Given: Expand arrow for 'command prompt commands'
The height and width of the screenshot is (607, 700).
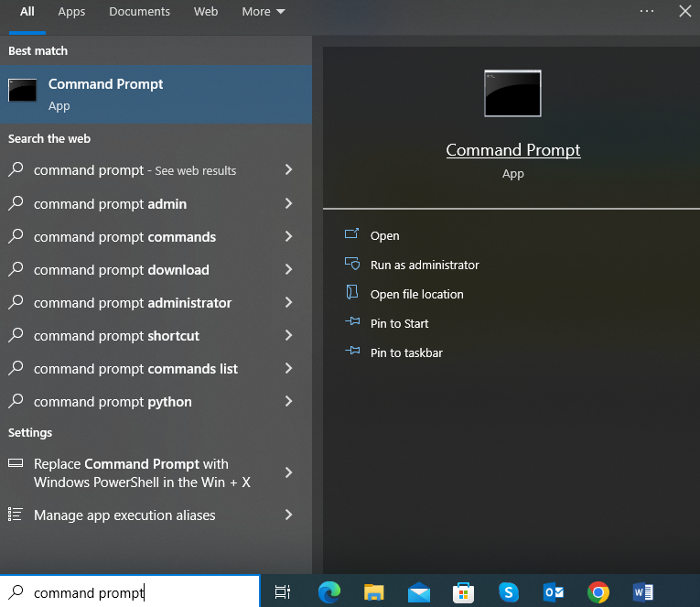Looking at the screenshot, I should pyautogui.click(x=289, y=236).
